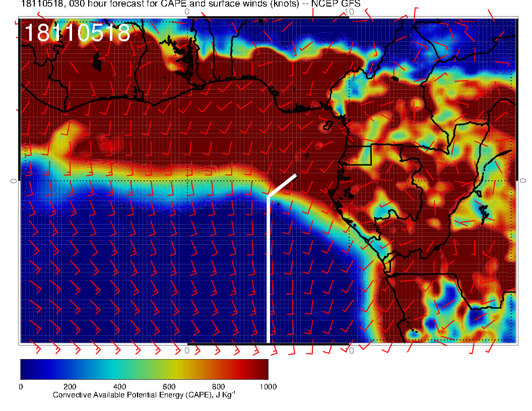The height and width of the screenshot is (411, 532).
Task: Click the bottom axis '10' longitude label
Action: tap(349, 351)
